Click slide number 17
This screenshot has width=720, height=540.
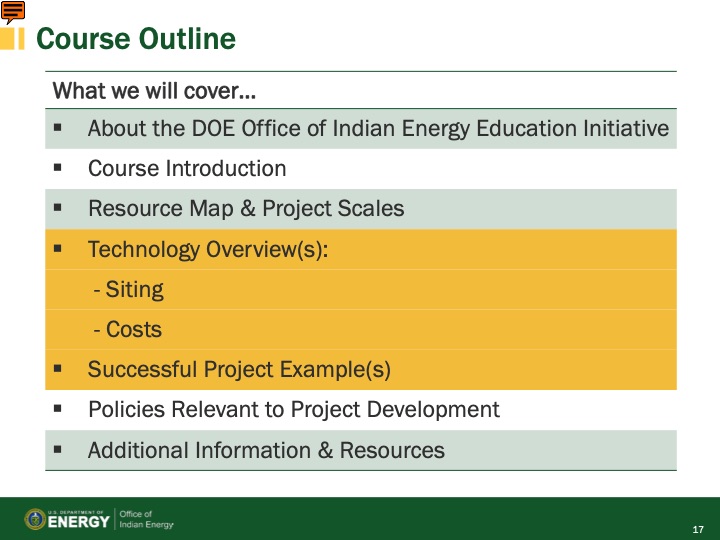[x=698, y=529]
